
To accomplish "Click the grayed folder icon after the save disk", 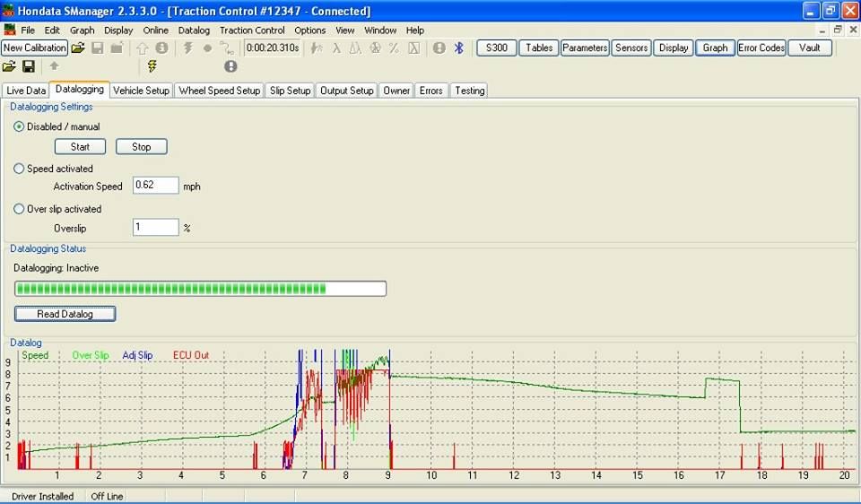I will click(x=117, y=48).
